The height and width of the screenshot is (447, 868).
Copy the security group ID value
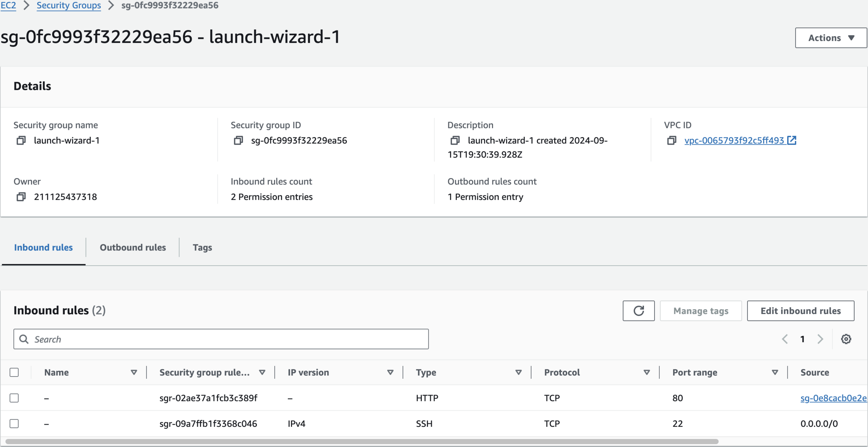click(238, 141)
